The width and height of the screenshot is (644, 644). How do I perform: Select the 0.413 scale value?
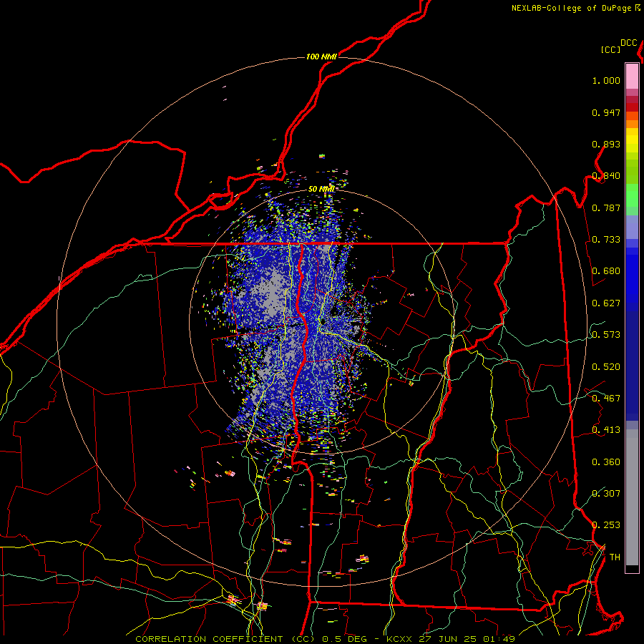point(606,430)
